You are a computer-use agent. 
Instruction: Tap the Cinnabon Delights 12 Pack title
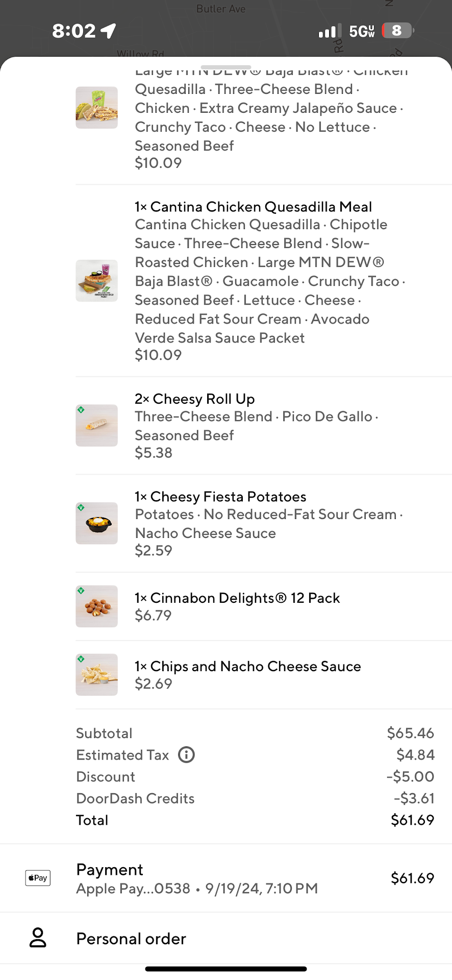point(237,598)
